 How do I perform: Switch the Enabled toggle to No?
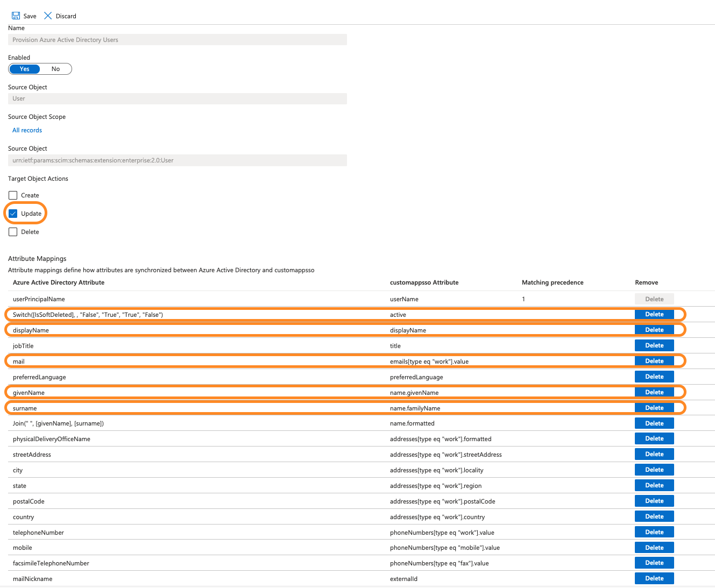point(55,69)
